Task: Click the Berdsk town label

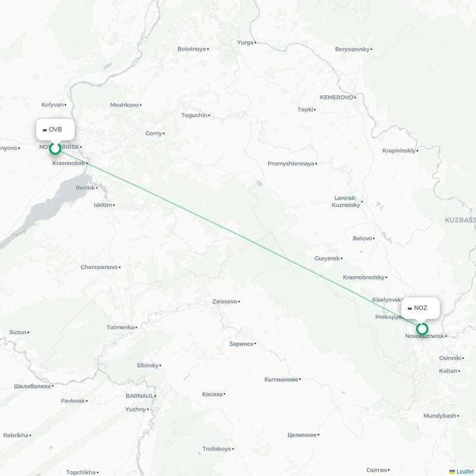Action: pyautogui.click(x=85, y=187)
